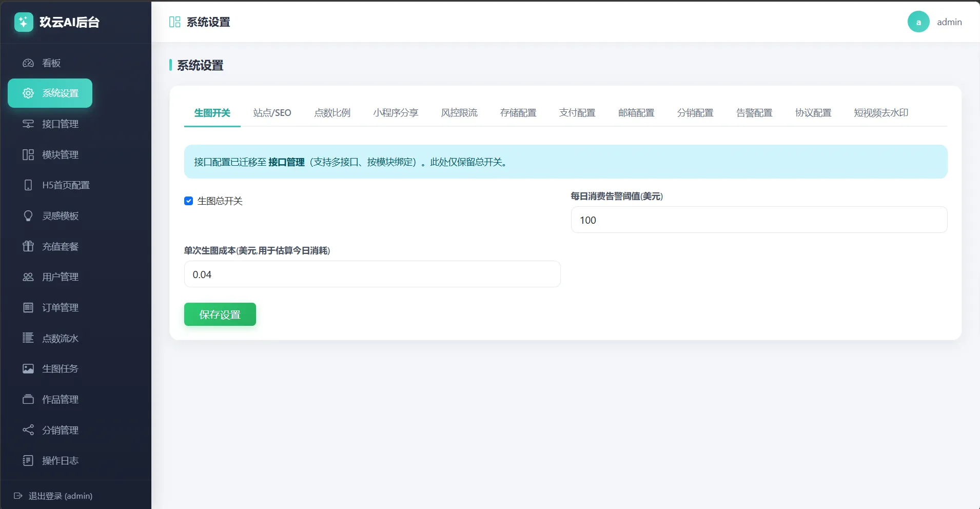Open the 短视频去水印 tab
Screen dimensions: 980x509
click(x=881, y=112)
